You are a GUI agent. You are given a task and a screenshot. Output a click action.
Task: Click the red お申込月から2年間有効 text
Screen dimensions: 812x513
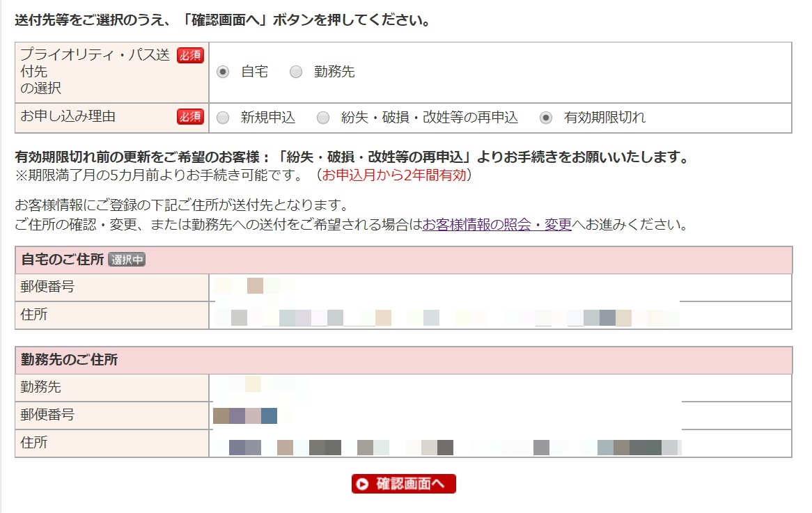coord(393,175)
